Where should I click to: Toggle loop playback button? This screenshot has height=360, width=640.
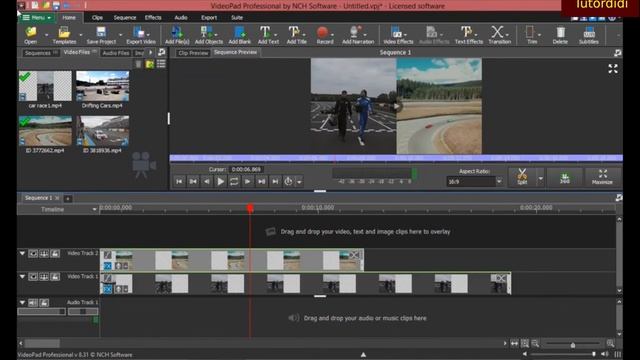click(x=234, y=181)
